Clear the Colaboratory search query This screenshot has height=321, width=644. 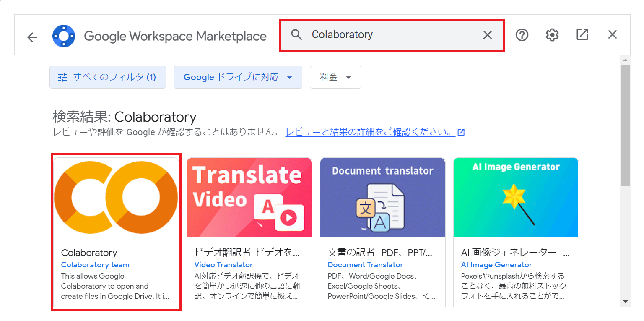(487, 35)
